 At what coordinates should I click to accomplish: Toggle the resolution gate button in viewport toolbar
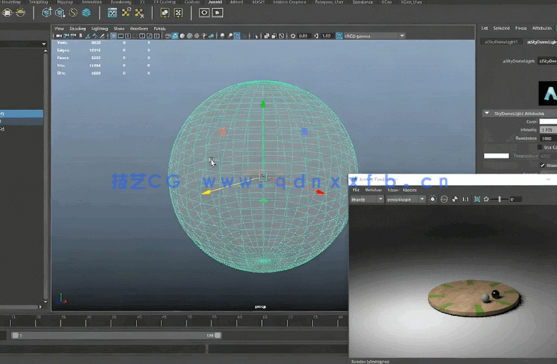click(x=128, y=36)
